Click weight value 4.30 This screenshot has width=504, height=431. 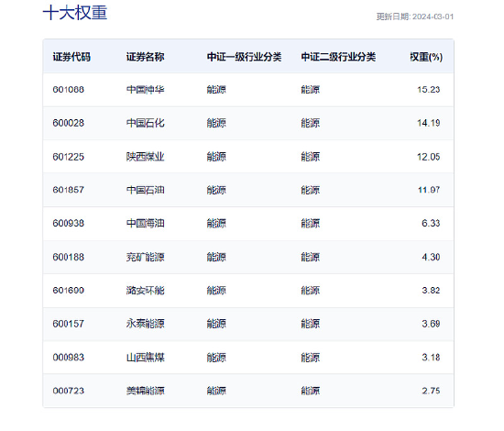tap(431, 257)
